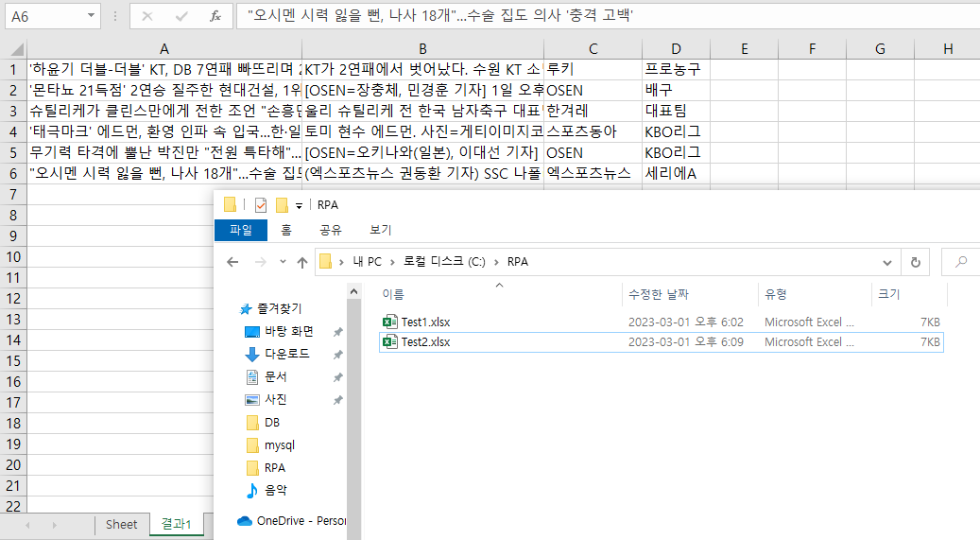Click the select-all corner triangle in Excel
This screenshot has width=980, height=540.
[x=17, y=49]
